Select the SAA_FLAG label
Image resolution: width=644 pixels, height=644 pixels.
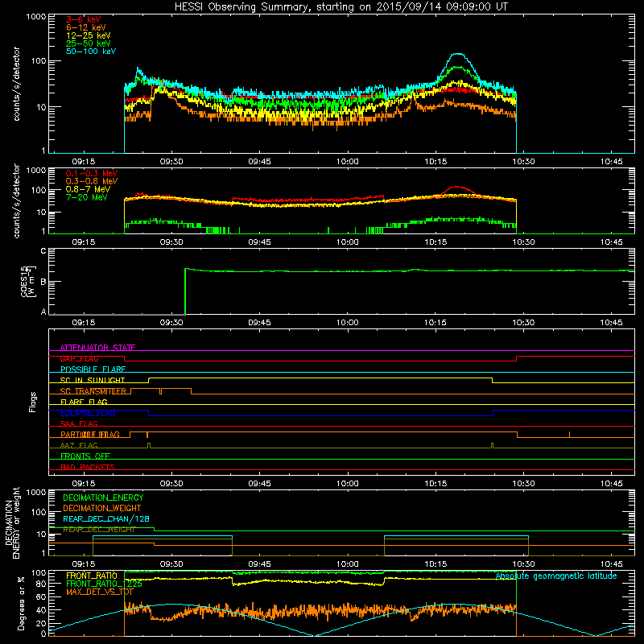click(x=79, y=423)
